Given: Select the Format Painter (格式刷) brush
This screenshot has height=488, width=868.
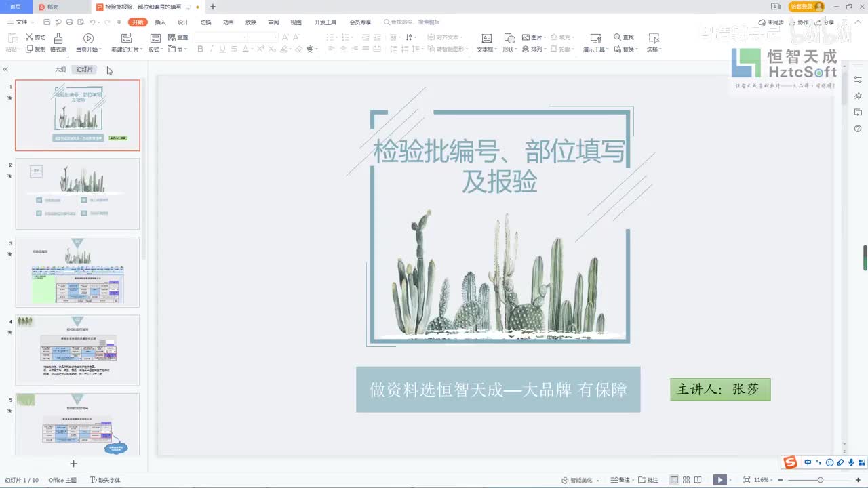Looking at the screenshot, I should pyautogui.click(x=58, y=39).
